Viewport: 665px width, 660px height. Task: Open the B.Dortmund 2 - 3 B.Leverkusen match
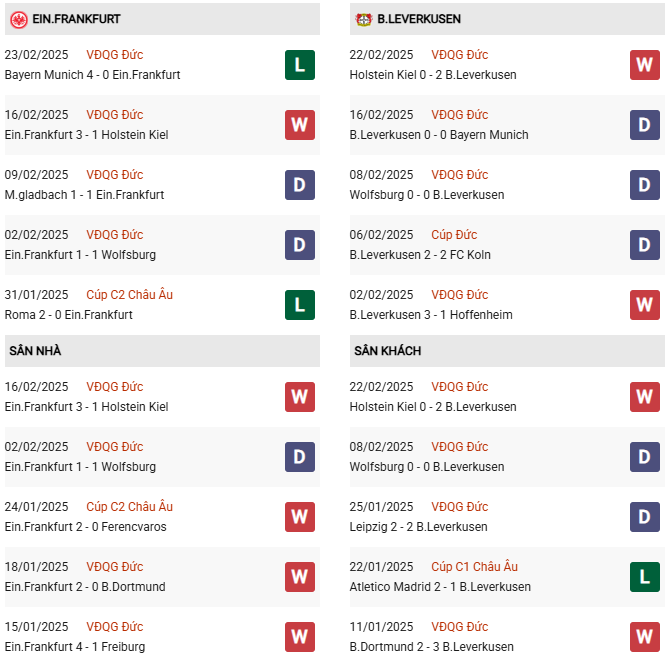(x=432, y=647)
